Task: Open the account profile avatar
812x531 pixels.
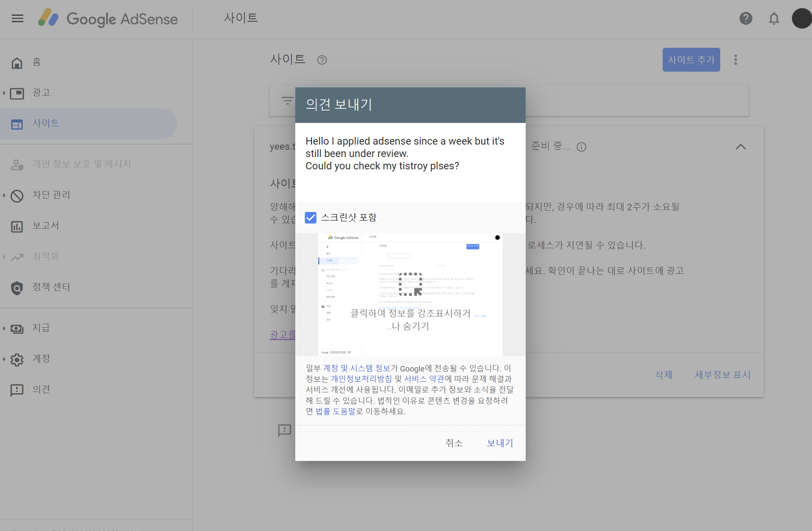Action: pyautogui.click(x=802, y=18)
